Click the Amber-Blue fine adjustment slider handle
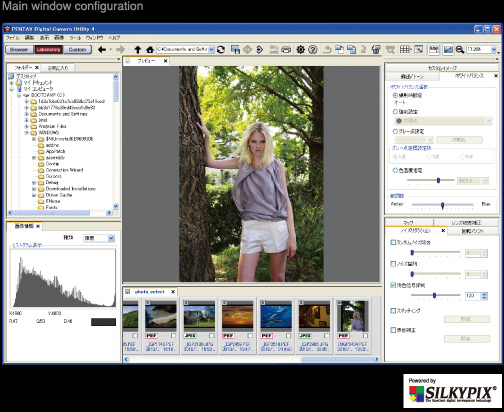The width and height of the screenshot is (504, 412). 442,205
